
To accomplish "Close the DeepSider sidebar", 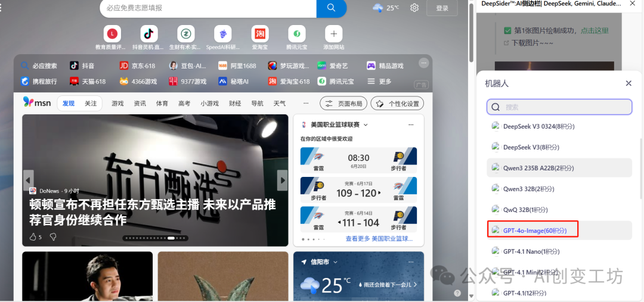I will pos(633,4).
